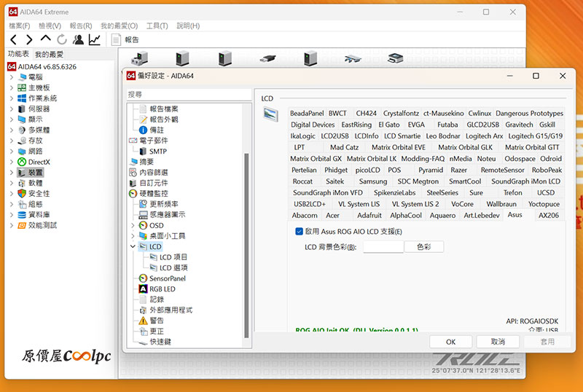Select LCD 項目 in preferences tree
Screen dimensions: 583x392
tap(173, 257)
